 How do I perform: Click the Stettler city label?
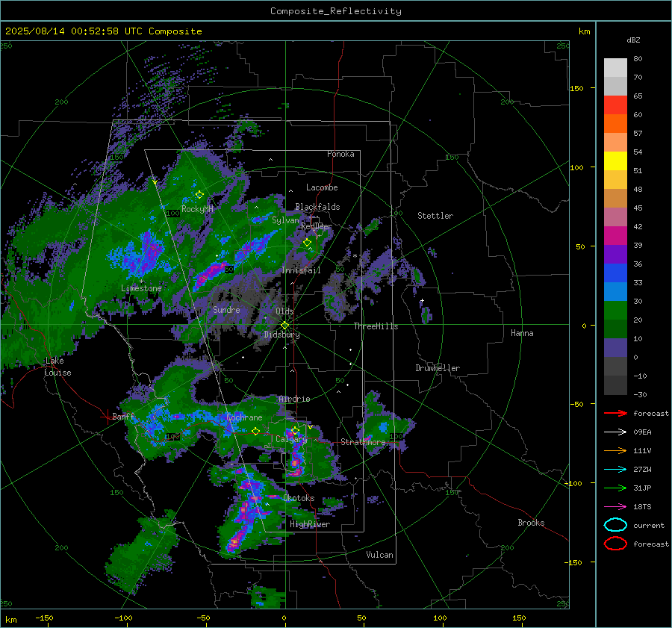tap(435, 216)
